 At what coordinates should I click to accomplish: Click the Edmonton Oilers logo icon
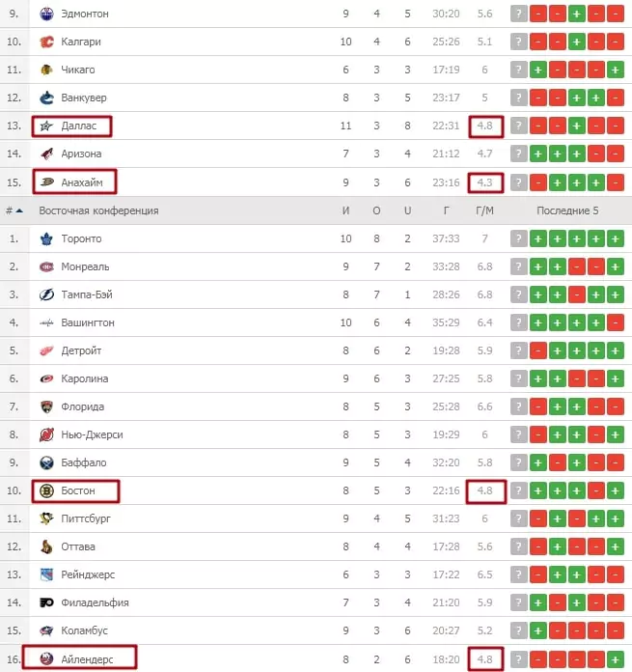(x=46, y=14)
